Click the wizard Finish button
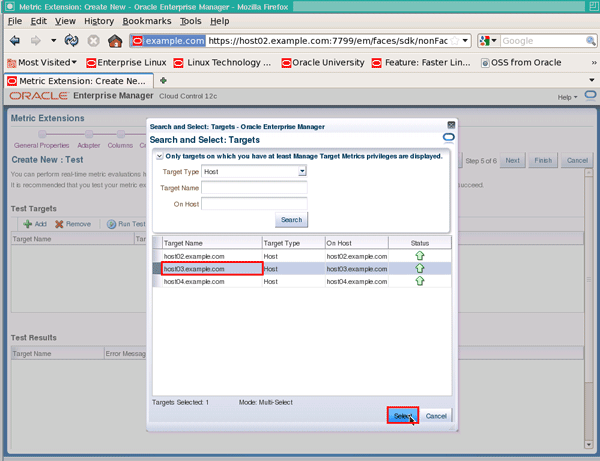 tap(543, 160)
